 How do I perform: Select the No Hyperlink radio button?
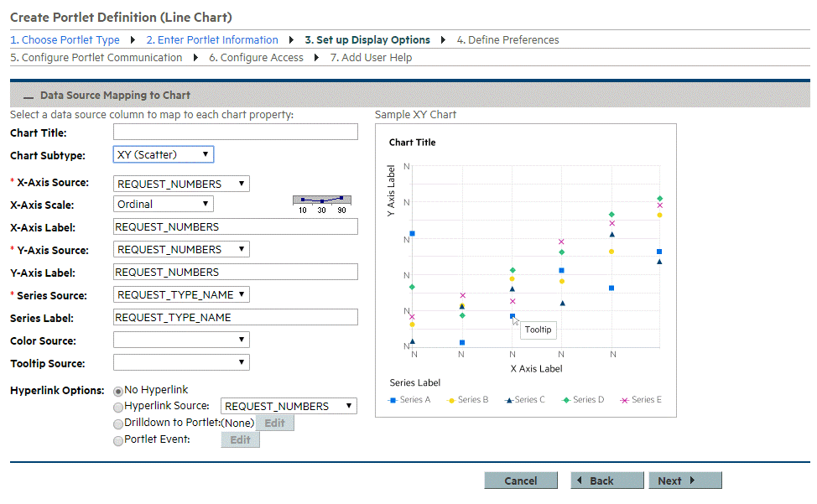117,390
